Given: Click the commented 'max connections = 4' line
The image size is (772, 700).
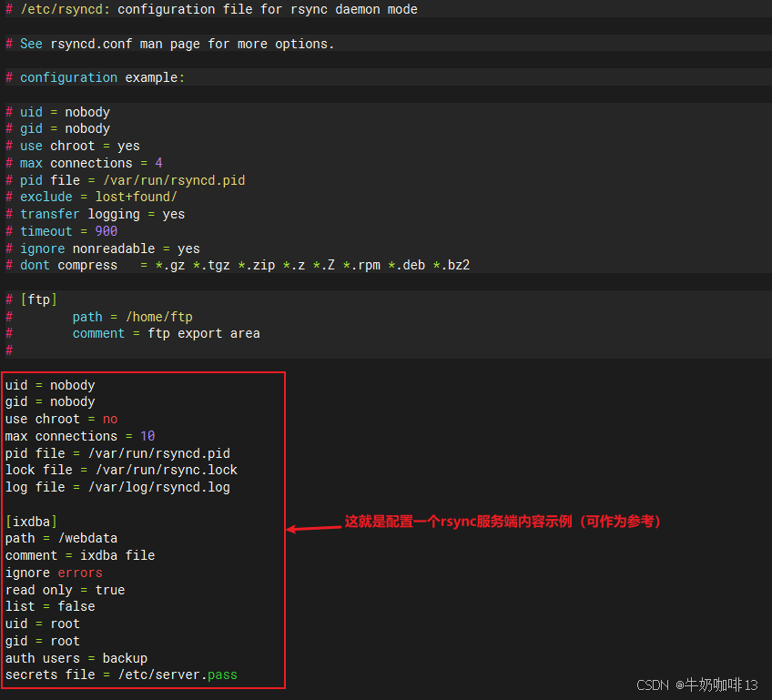Looking at the screenshot, I should coord(84,163).
